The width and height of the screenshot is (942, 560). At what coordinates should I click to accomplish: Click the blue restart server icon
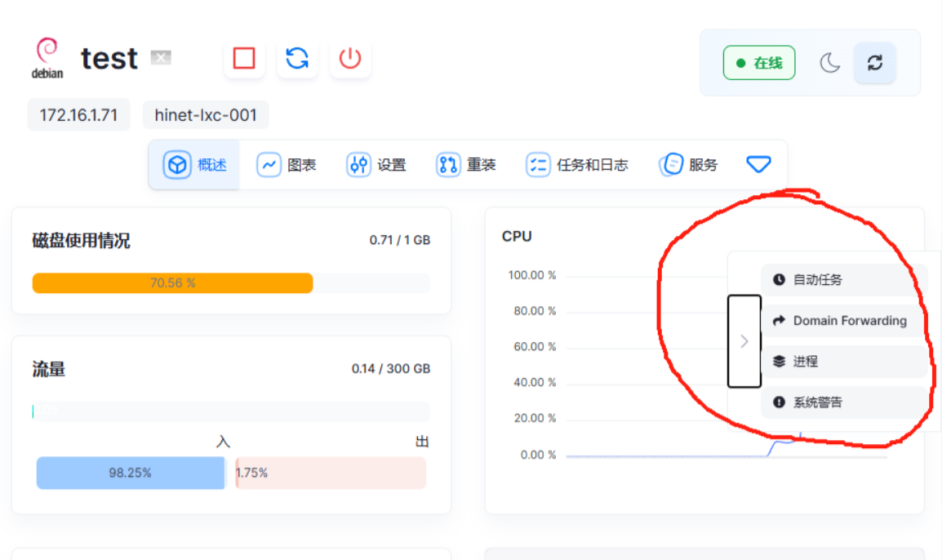pyautogui.click(x=297, y=59)
